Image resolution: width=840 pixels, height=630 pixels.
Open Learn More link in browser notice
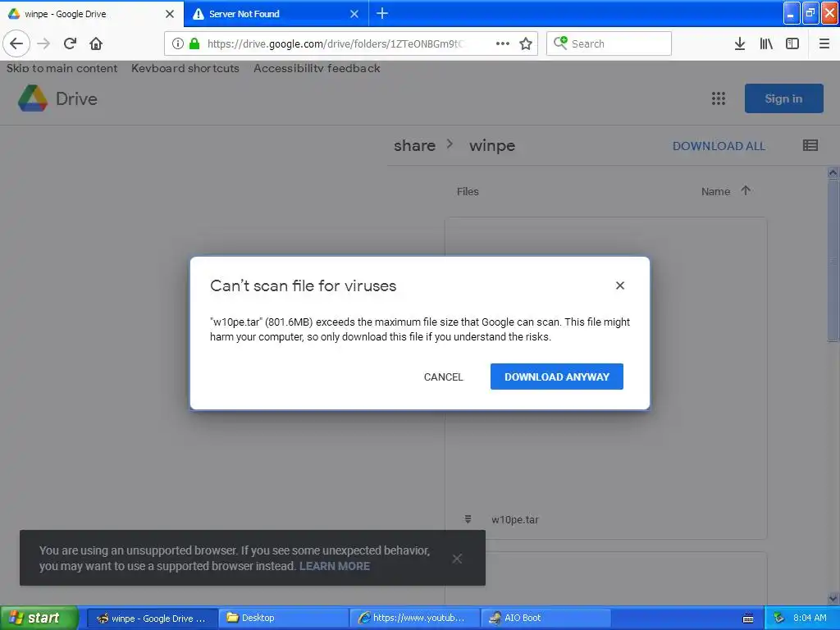tap(335, 566)
